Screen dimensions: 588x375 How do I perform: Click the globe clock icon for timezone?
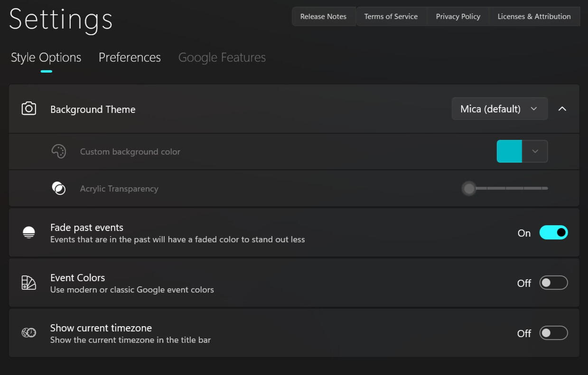point(29,333)
